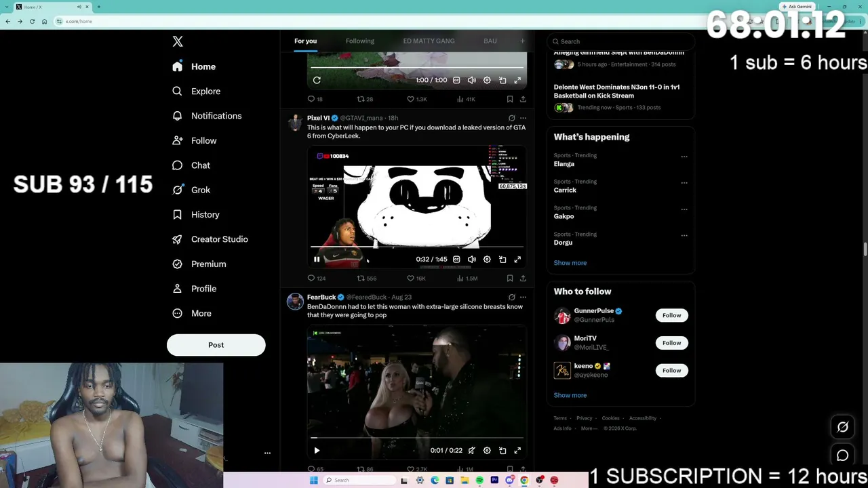Open the floating messages button at bottom right
The image size is (868, 488).
click(x=842, y=455)
